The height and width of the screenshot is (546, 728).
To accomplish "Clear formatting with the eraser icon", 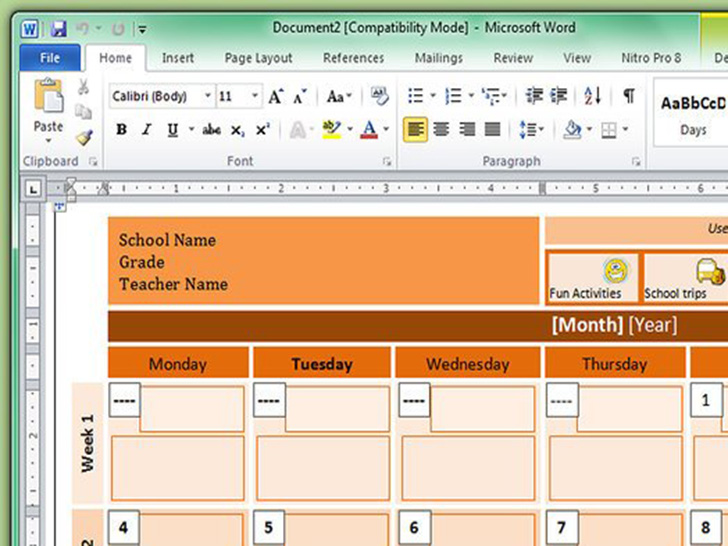I will (379, 96).
